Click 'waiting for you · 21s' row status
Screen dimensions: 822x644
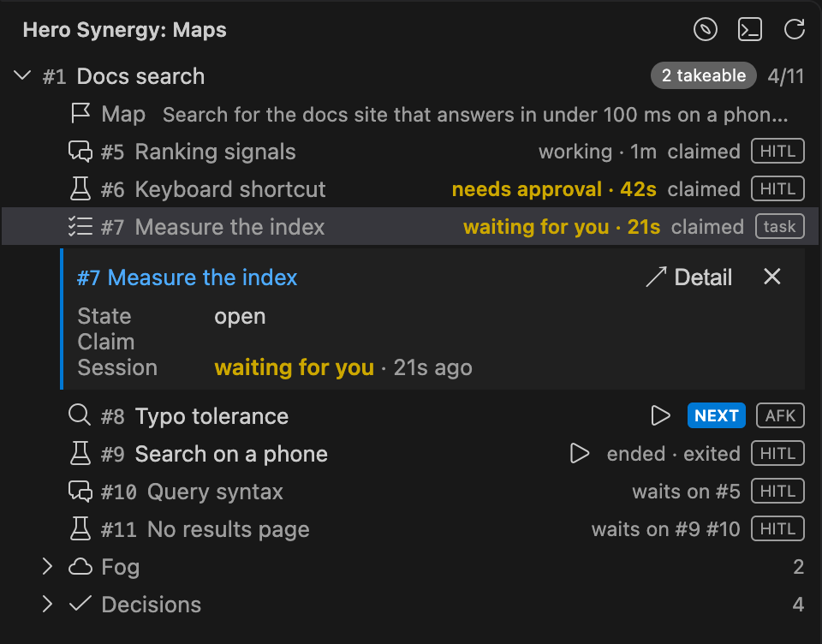coord(562,227)
